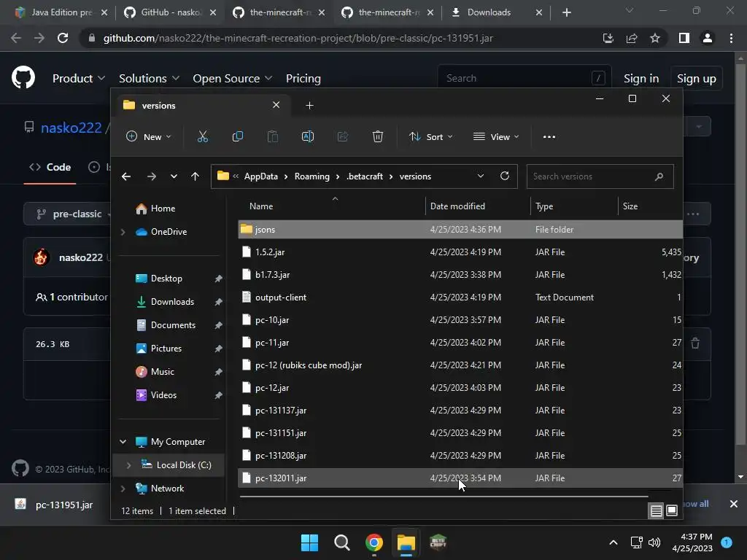Click the Chrome icon in taskbar
Screen dimensions: 747x560
(x=374, y=542)
